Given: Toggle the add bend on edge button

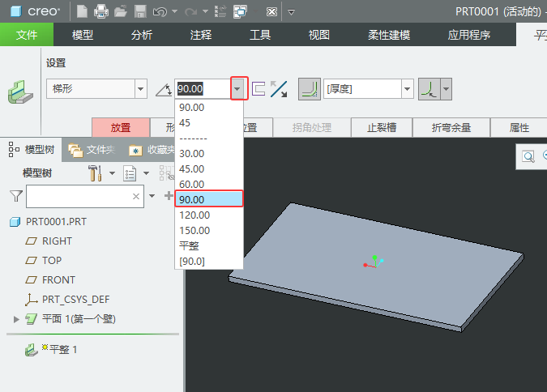Looking at the screenshot, I should 310,89.
